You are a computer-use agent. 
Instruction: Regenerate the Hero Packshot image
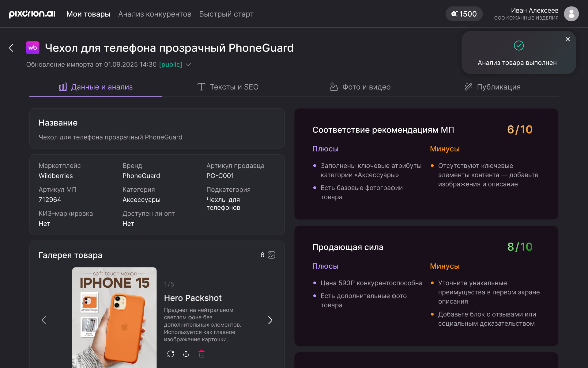tap(171, 354)
